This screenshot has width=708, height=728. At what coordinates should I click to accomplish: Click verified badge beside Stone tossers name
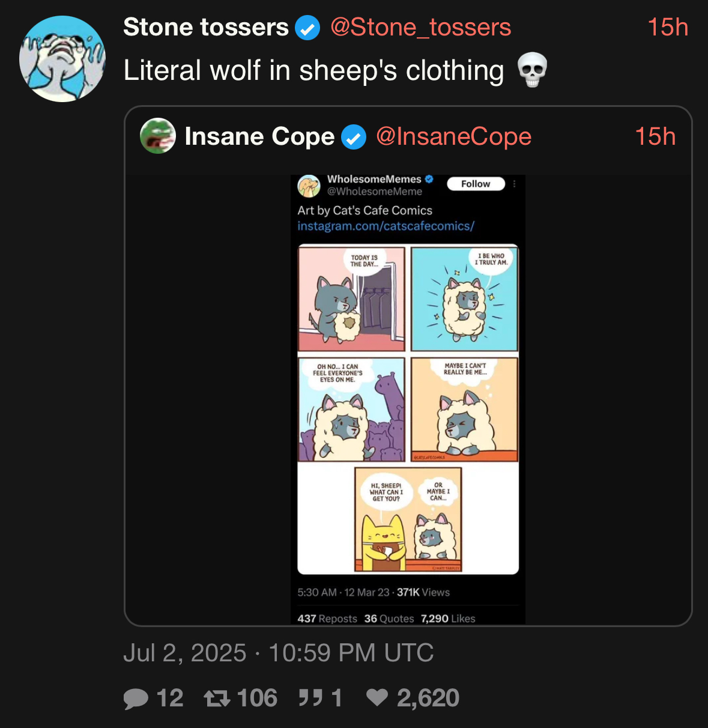307,28
